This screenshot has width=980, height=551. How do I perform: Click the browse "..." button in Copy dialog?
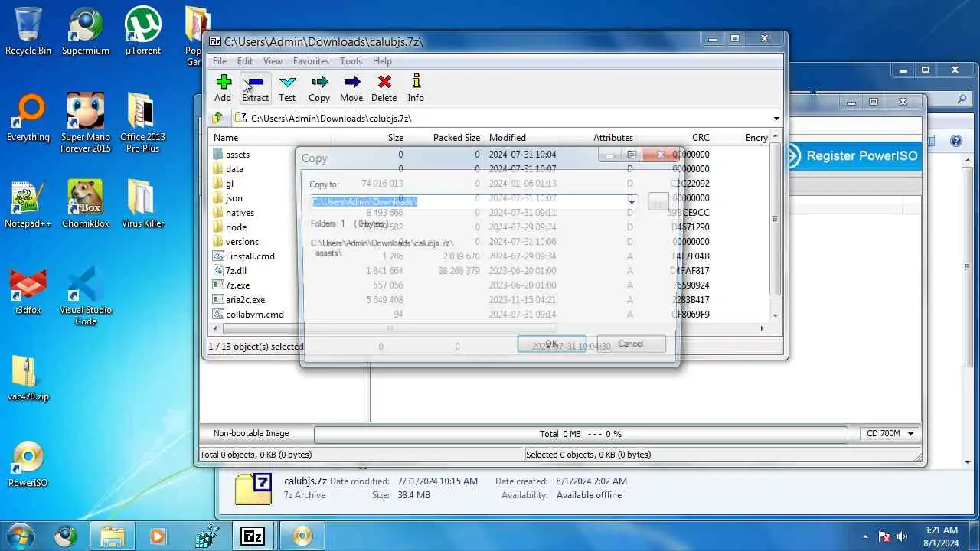coord(658,201)
